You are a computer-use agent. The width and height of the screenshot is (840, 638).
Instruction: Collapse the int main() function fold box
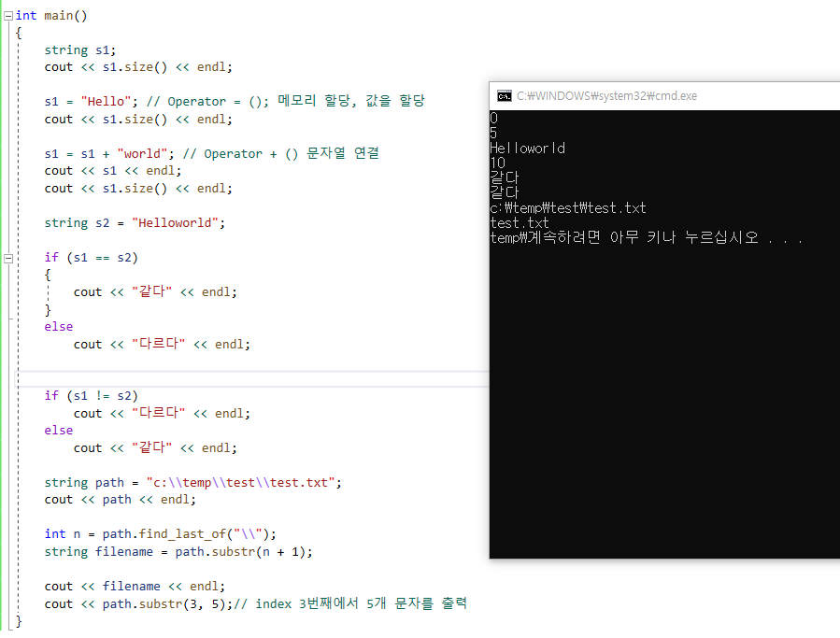(7, 15)
